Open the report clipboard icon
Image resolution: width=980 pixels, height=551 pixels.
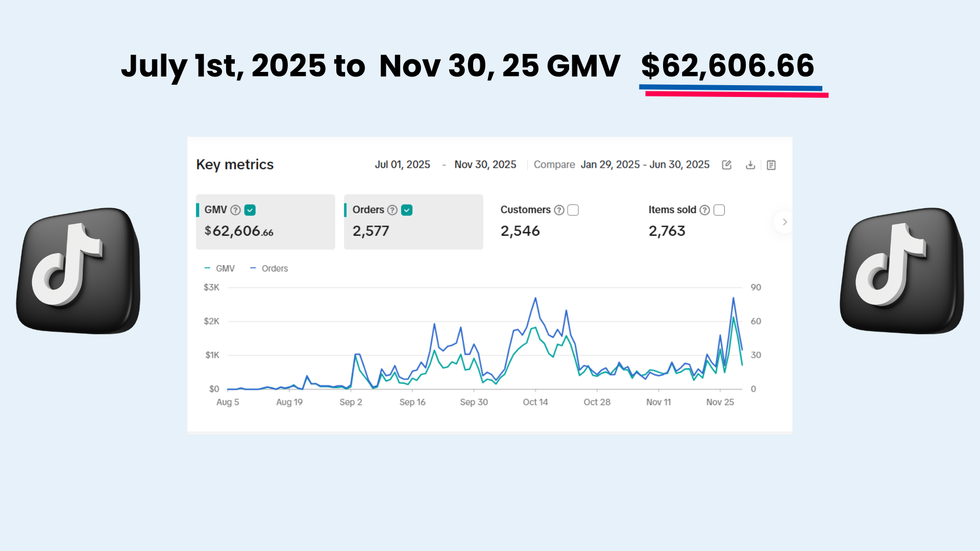(771, 165)
